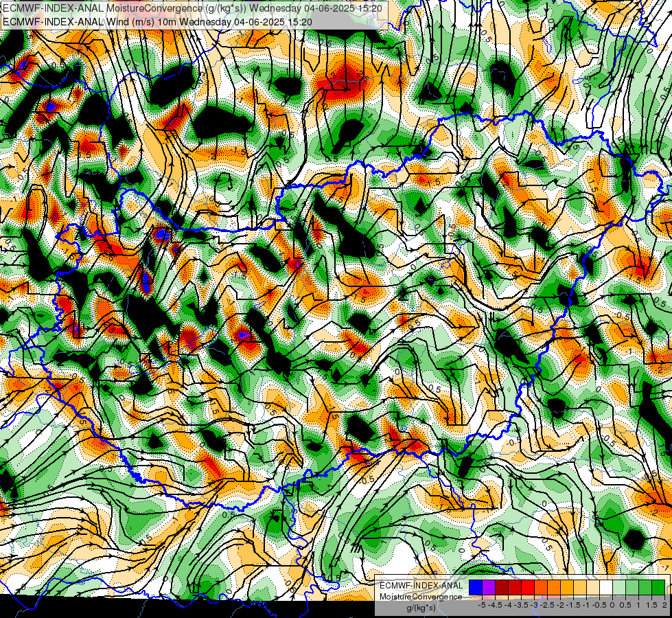Select the white swatch between -0.5 and 0
This screenshot has width=672, height=618.
click(606, 587)
